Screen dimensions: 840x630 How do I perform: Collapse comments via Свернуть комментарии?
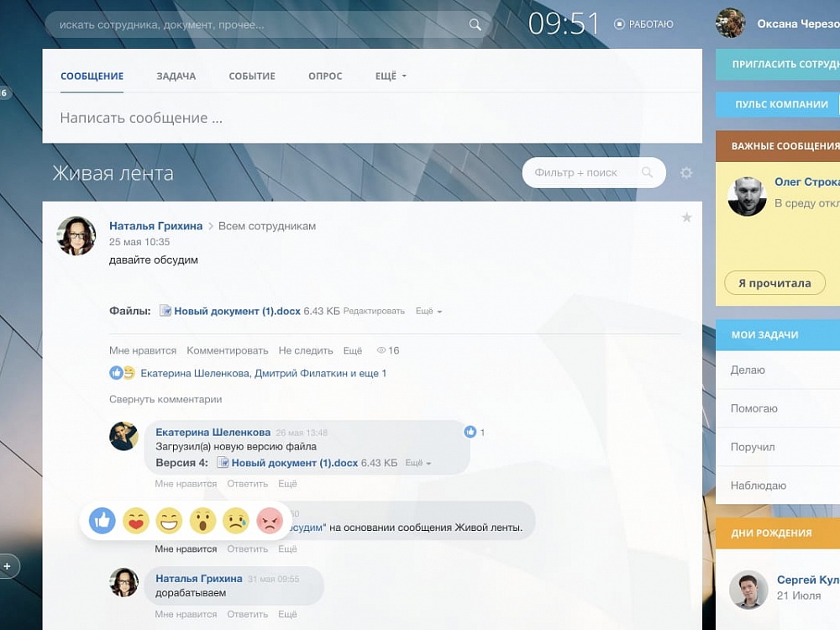165,399
